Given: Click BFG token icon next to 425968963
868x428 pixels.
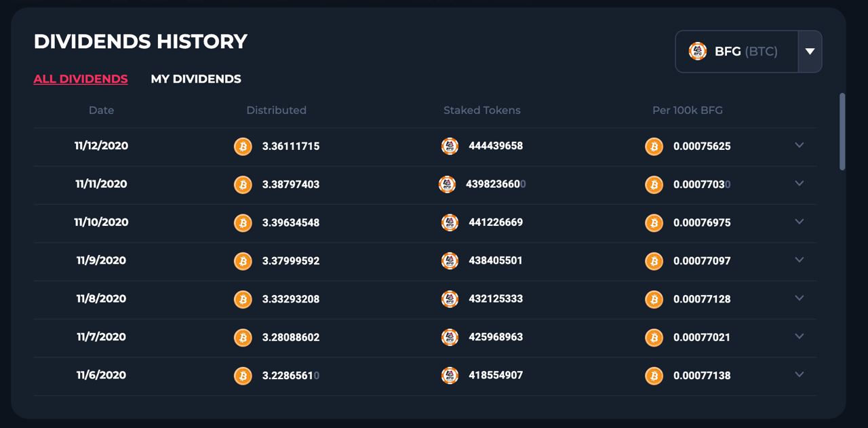Looking at the screenshot, I should point(450,337).
